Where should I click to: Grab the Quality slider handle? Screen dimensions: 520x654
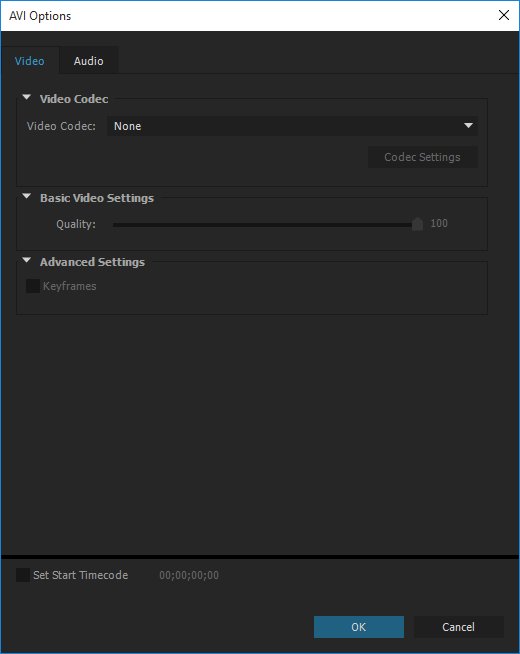417,224
